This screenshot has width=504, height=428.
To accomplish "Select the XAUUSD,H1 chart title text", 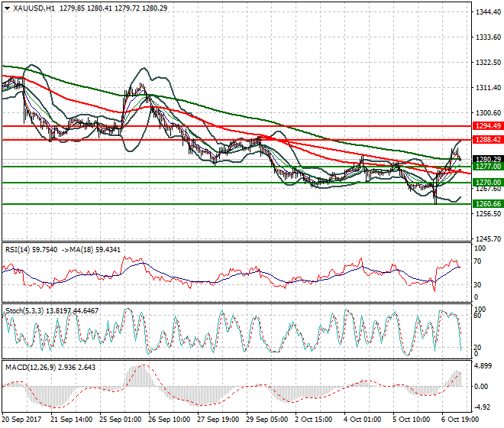I will (x=34, y=8).
